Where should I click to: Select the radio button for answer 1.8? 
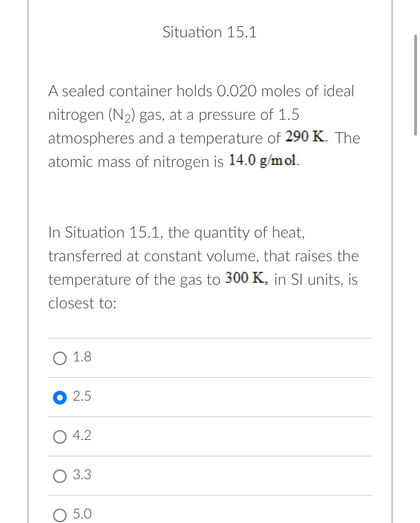pyautogui.click(x=60, y=358)
